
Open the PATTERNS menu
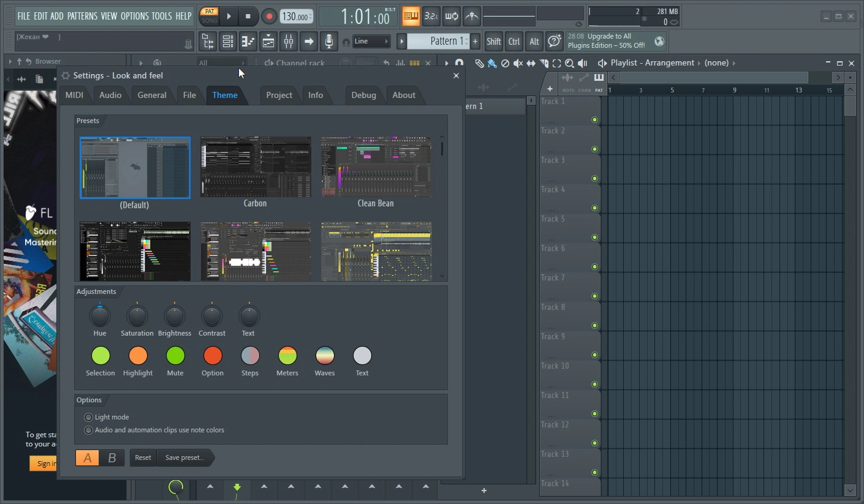click(x=83, y=16)
